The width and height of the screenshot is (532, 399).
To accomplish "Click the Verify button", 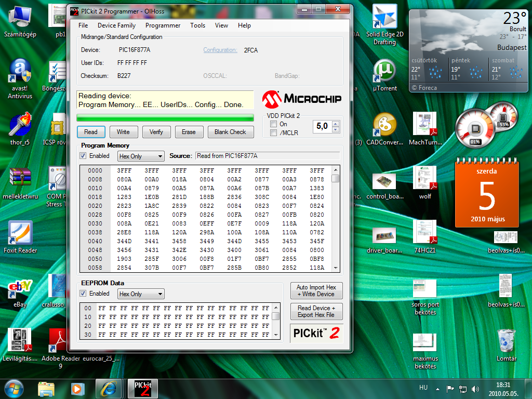I will [156, 132].
